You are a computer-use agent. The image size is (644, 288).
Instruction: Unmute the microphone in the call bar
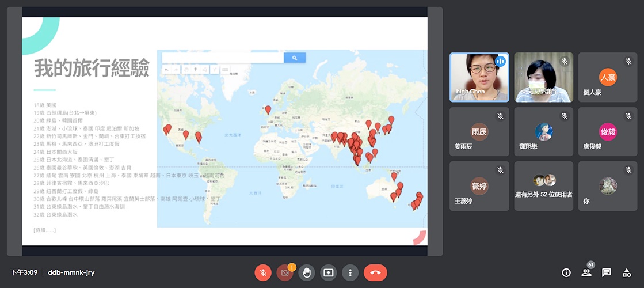click(263, 272)
